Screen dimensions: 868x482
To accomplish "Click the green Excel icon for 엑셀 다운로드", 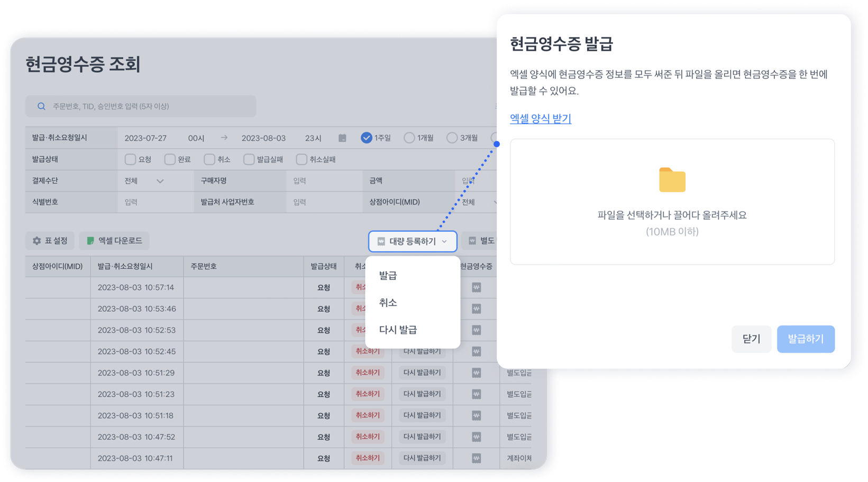I will pos(90,241).
